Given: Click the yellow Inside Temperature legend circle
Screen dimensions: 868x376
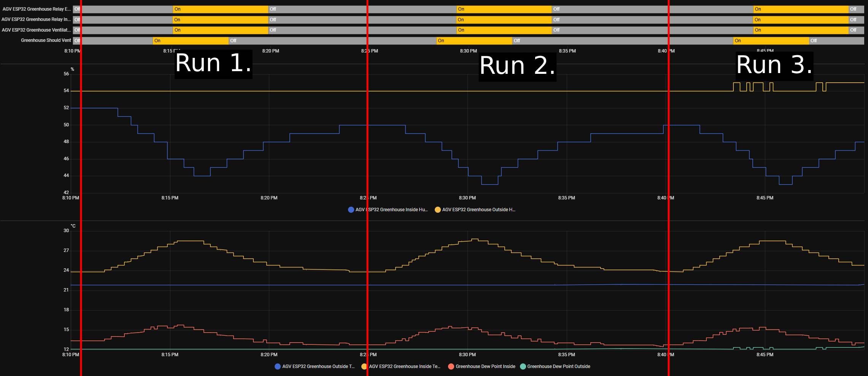Looking at the screenshot, I should click(x=364, y=366).
